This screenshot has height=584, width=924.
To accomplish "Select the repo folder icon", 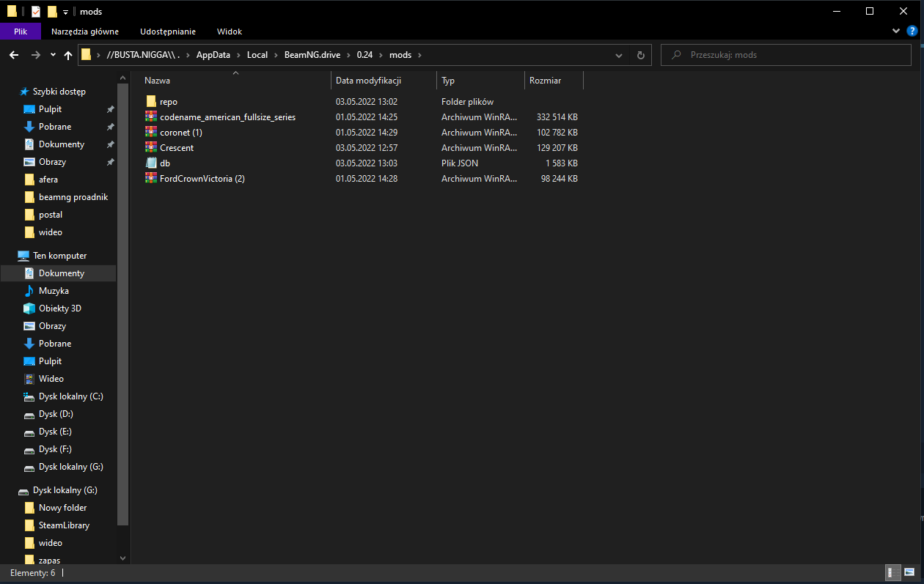I will 151,102.
